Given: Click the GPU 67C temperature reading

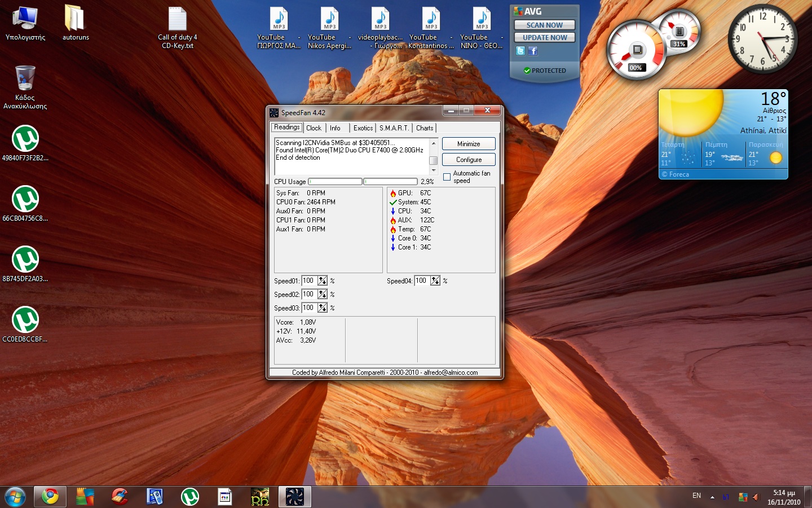Looking at the screenshot, I should (x=411, y=193).
